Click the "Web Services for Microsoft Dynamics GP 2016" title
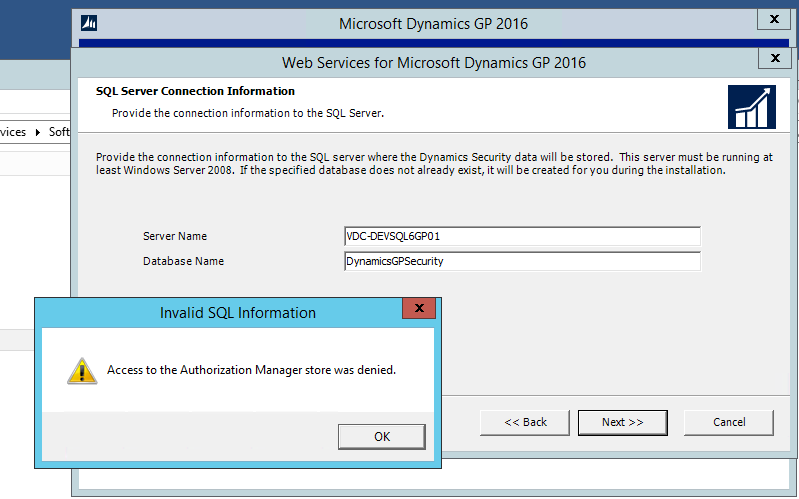The height and width of the screenshot is (499, 799). pyautogui.click(x=434, y=63)
